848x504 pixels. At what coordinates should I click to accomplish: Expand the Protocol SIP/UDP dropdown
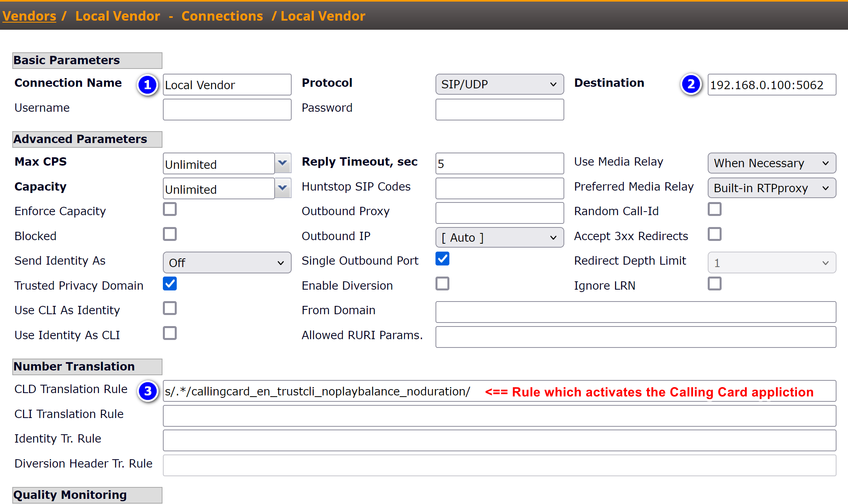click(x=499, y=84)
